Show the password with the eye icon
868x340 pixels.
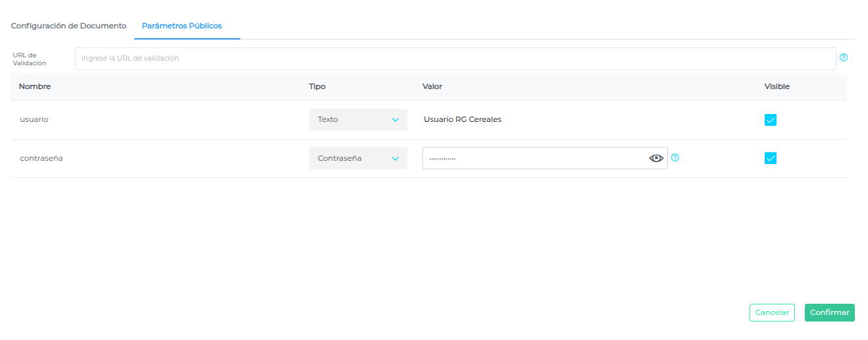[656, 158]
